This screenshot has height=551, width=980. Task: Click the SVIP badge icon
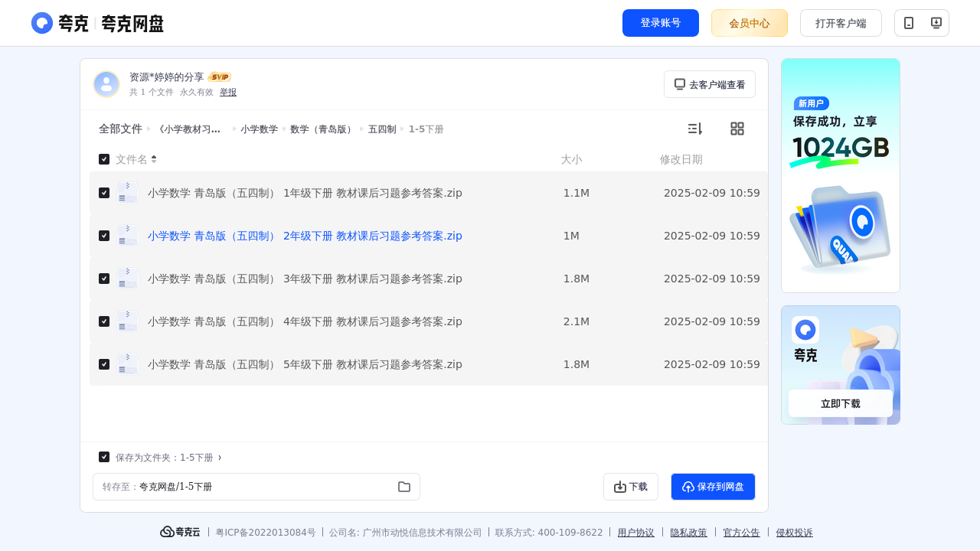tap(220, 77)
